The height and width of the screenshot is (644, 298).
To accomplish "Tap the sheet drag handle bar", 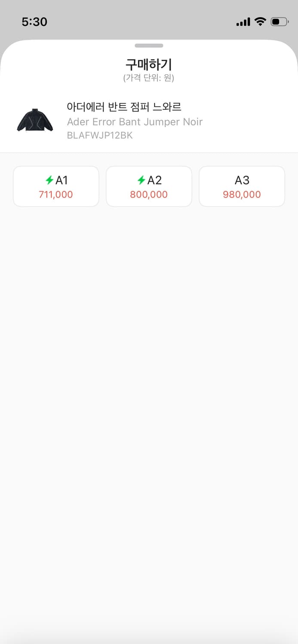I will pos(149,46).
